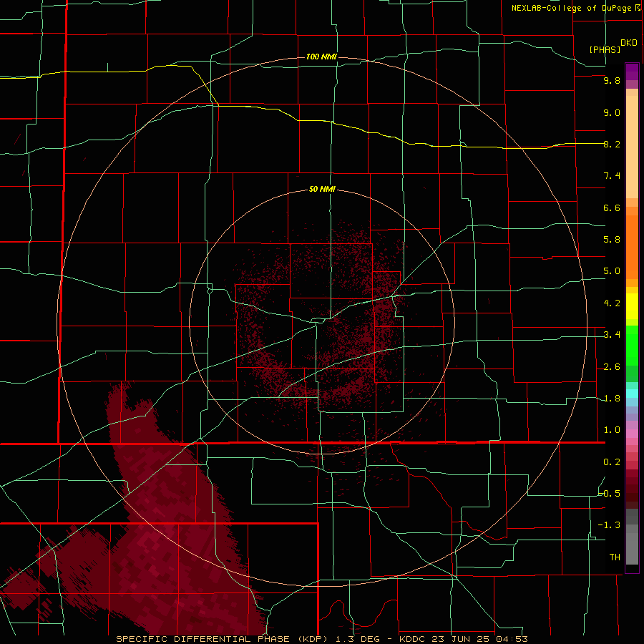Click the 1.0 color scale value

[612, 430]
